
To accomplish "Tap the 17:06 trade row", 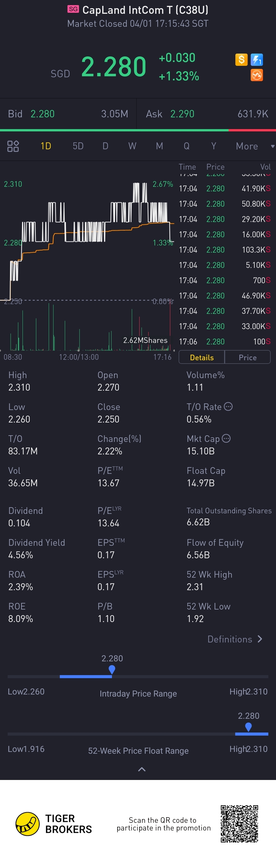I will [x=224, y=341].
